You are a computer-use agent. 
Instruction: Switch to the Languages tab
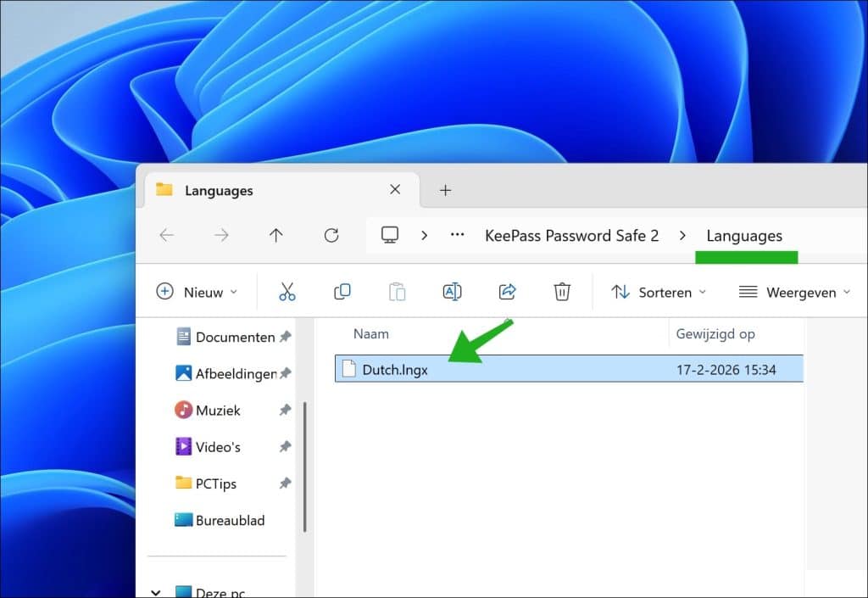[x=219, y=190]
